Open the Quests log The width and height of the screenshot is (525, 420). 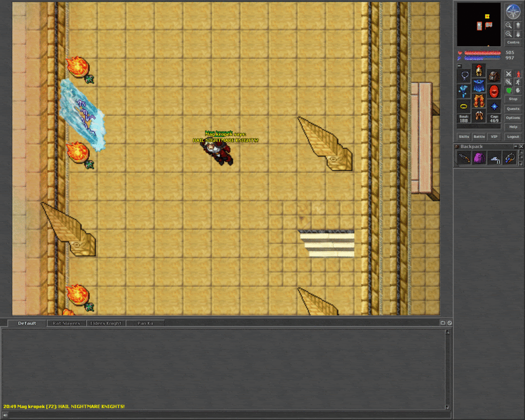point(513,109)
